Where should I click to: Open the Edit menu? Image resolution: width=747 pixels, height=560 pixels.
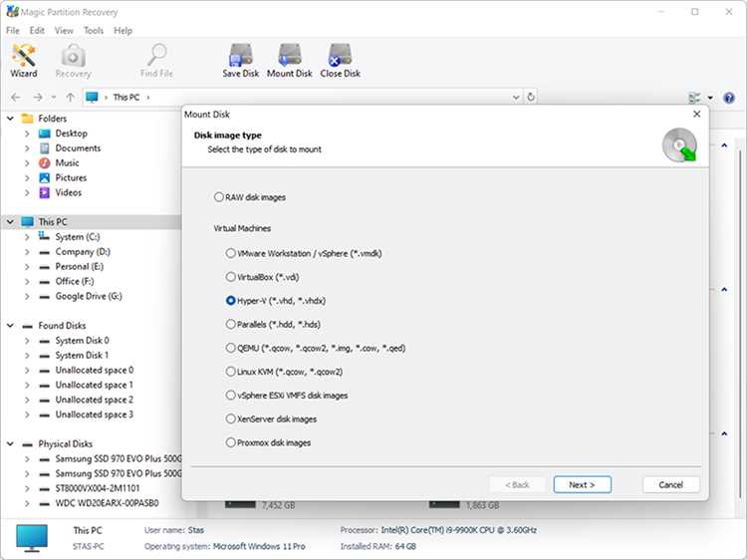tap(37, 31)
